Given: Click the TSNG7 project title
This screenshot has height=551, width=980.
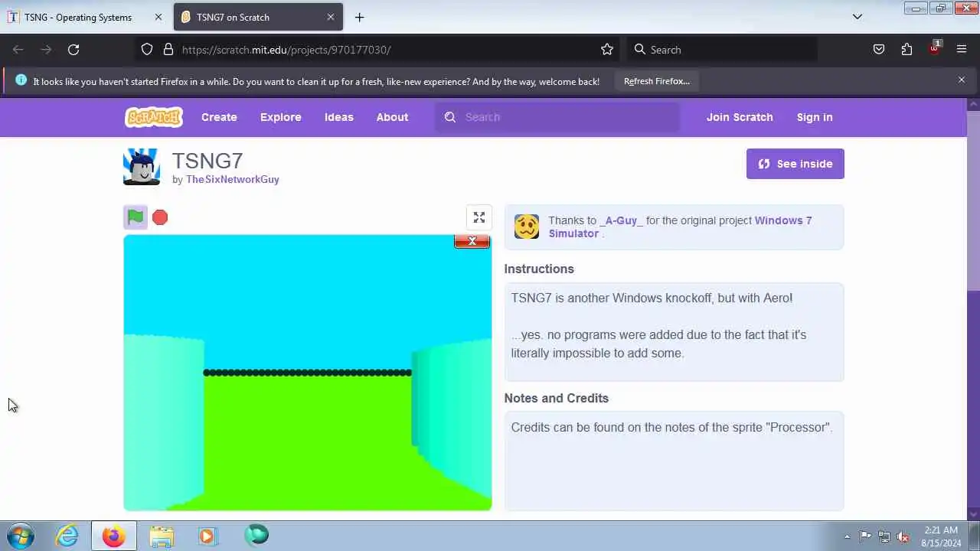Looking at the screenshot, I should pos(207,161).
